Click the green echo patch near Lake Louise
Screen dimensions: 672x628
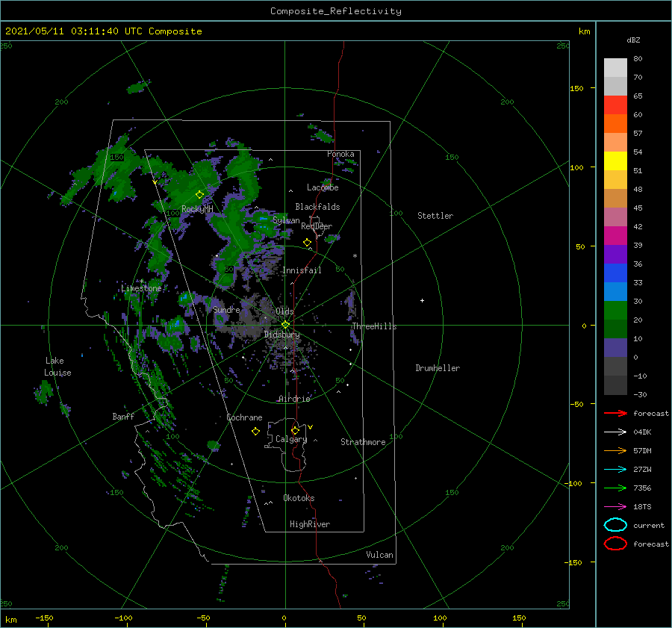coord(44,392)
